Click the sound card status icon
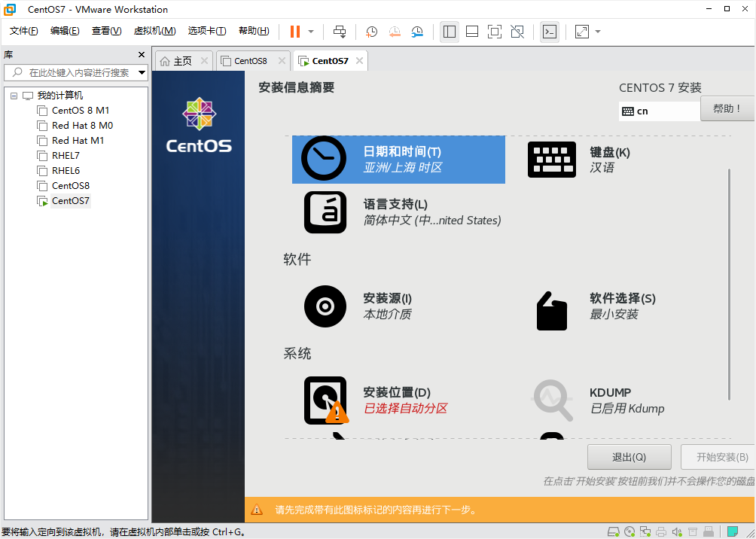This screenshot has height=539, width=756. coord(677,531)
